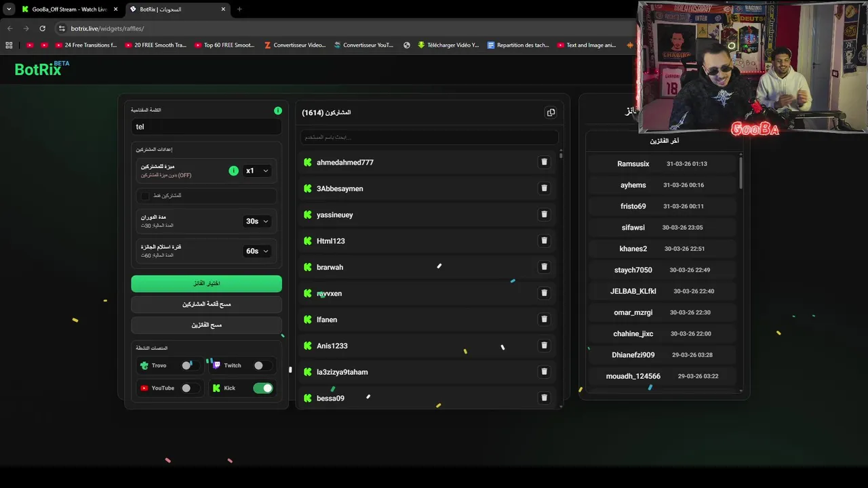Screen dimensions: 868x488
Task: Click trash icon next to lfanen
Action: point(544,319)
